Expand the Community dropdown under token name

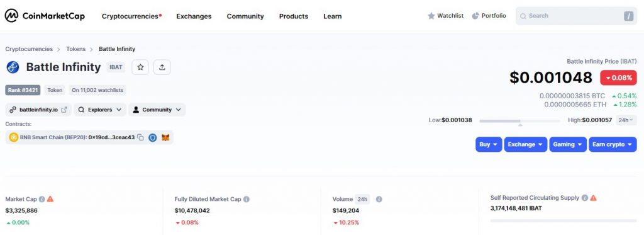point(157,110)
